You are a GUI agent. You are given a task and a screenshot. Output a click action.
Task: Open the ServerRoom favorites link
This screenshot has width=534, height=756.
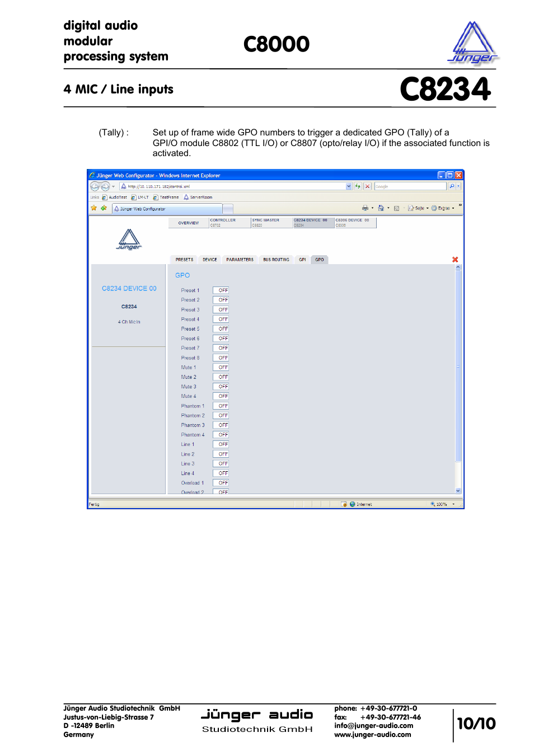coord(198,198)
